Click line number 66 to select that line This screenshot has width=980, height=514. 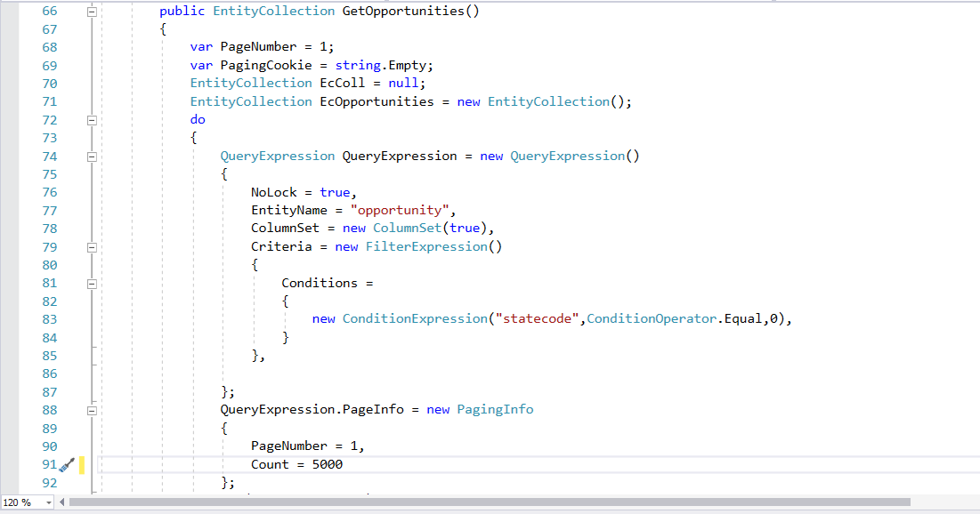pyautogui.click(x=50, y=11)
